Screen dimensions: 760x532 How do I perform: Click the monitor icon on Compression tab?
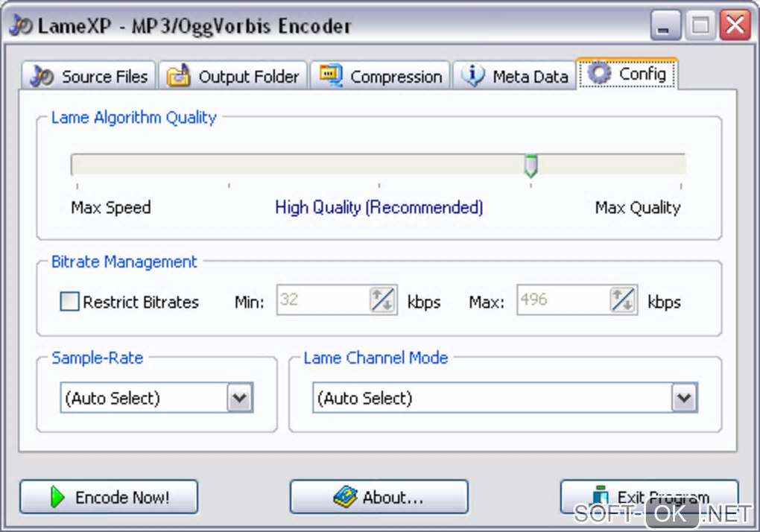click(x=331, y=75)
